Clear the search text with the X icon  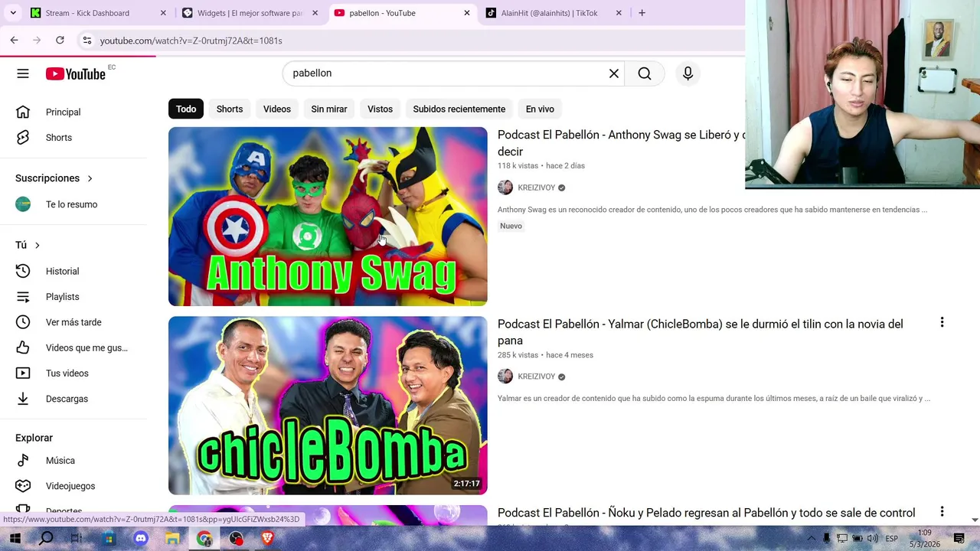(x=614, y=73)
